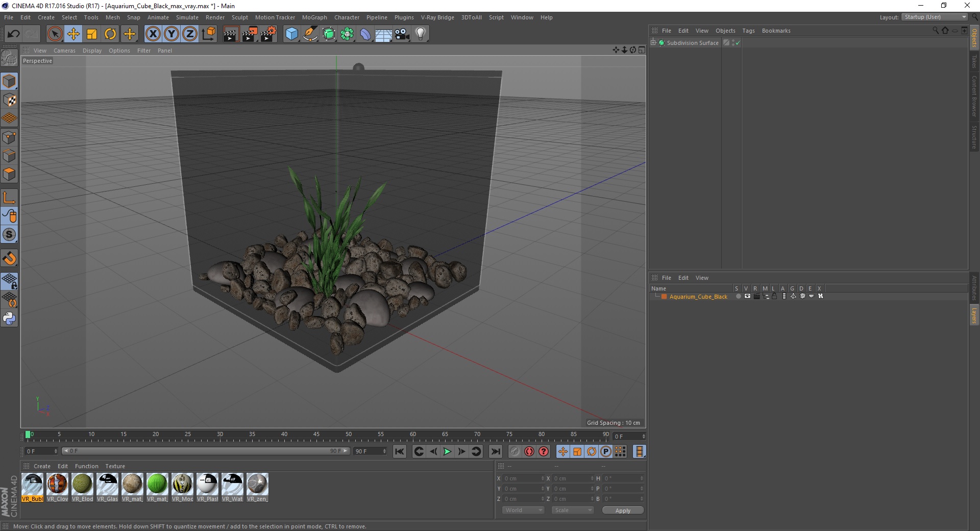Switch to Texture mode icon

tap(9, 100)
